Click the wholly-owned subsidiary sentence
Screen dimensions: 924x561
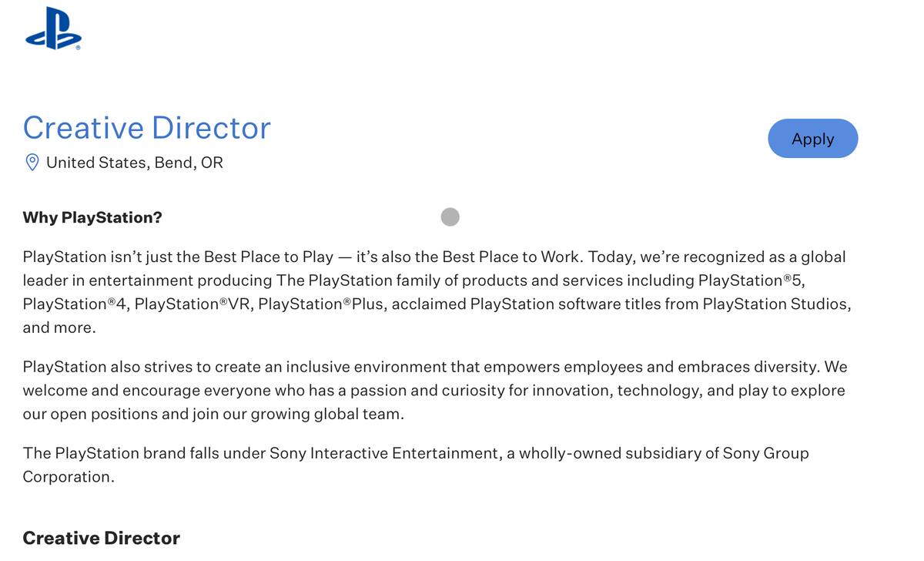pyautogui.click(x=416, y=465)
